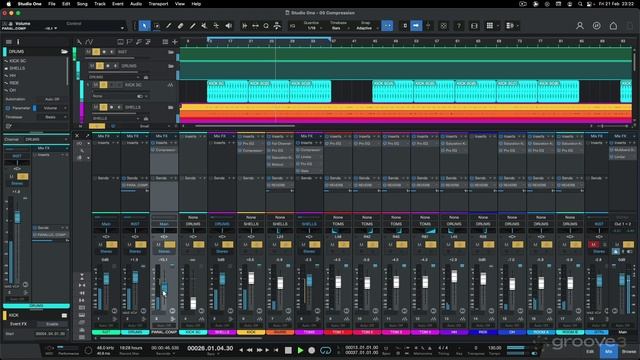Toggle the Parameter checkbox in inspector
The height and width of the screenshot is (360, 640).
(x=8, y=108)
